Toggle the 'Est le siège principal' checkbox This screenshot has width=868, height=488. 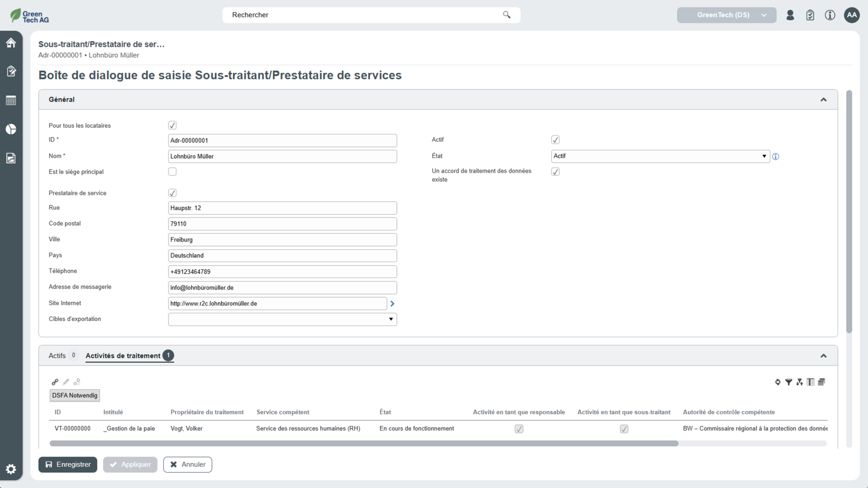(x=173, y=172)
